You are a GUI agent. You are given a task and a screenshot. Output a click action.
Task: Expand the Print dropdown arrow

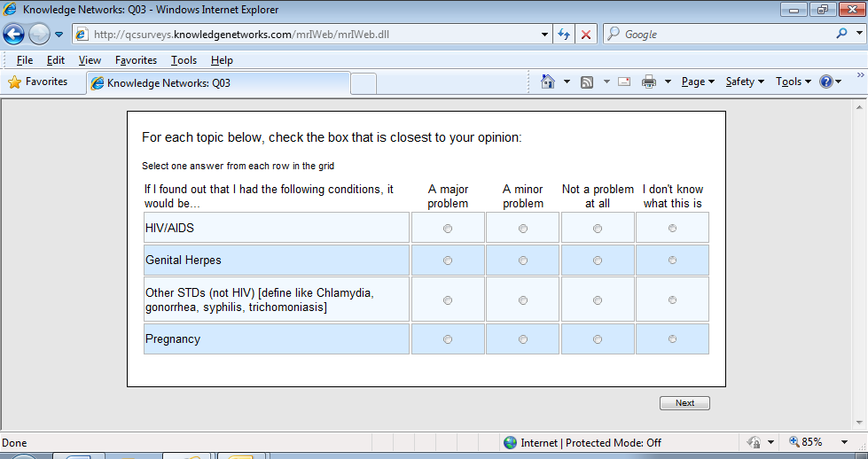[668, 82]
